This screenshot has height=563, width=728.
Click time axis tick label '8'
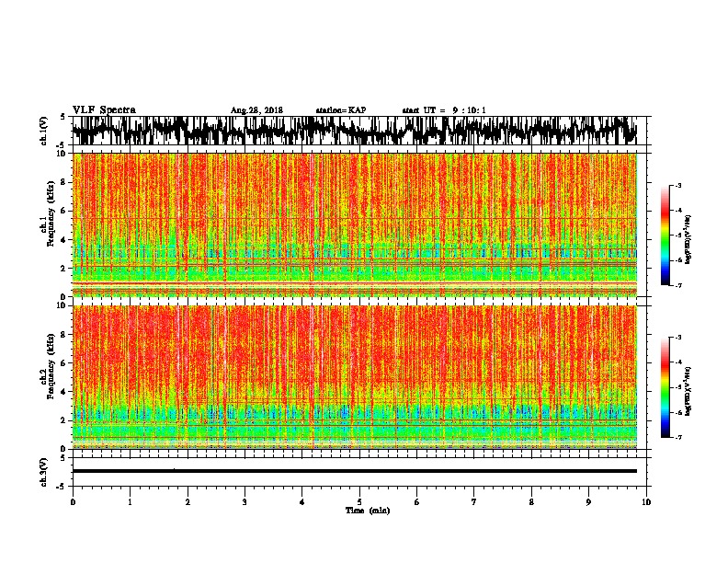pos(531,502)
